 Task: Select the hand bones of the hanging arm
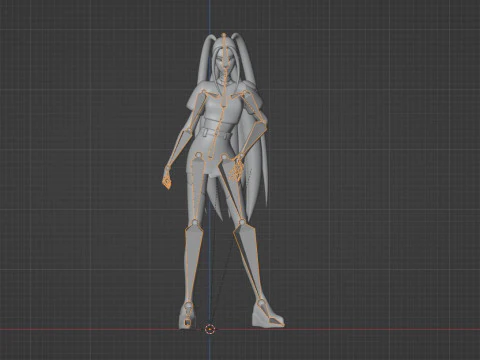pyautogui.click(x=168, y=180)
